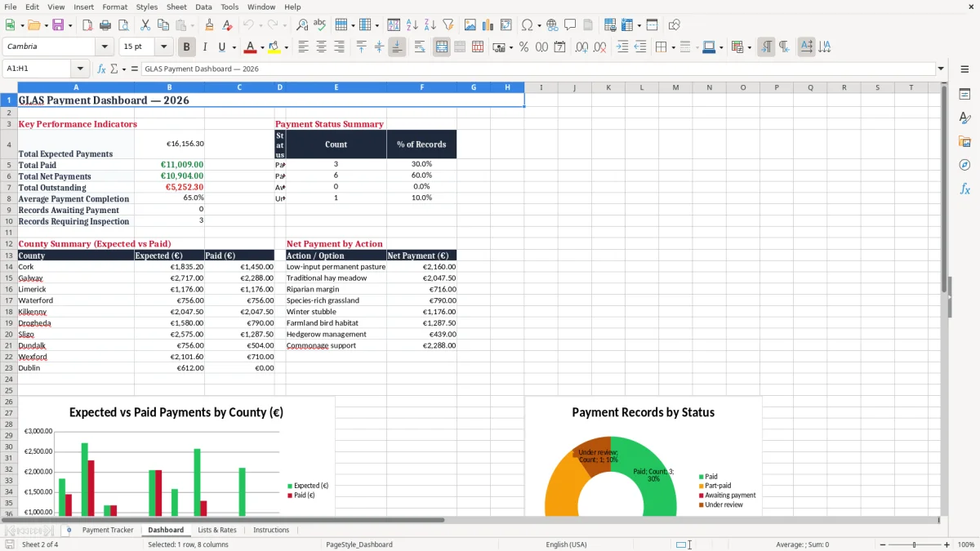Open the font name dropdown
Screen dimensions: 980x551
105,47
